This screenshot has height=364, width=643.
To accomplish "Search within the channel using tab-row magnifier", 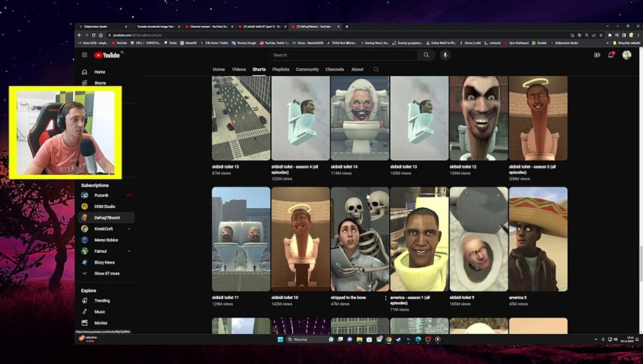I will pos(376,69).
